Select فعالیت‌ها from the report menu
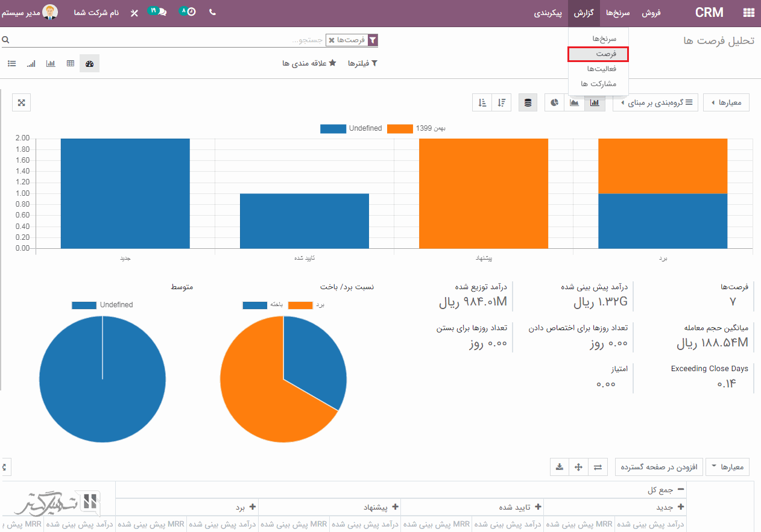Screen dimensions: 761x532 [598, 69]
